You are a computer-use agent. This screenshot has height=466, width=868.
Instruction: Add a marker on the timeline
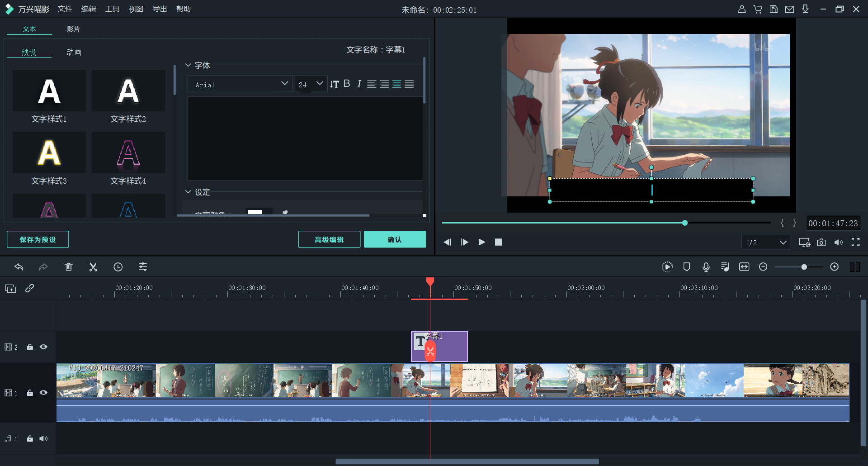coord(687,267)
